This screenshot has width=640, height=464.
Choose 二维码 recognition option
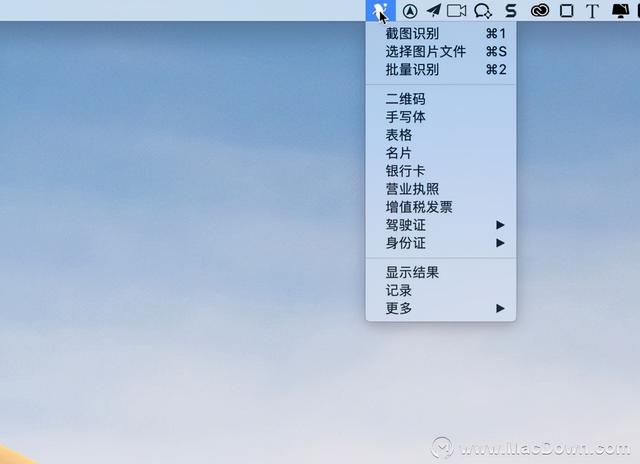click(x=441, y=99)
